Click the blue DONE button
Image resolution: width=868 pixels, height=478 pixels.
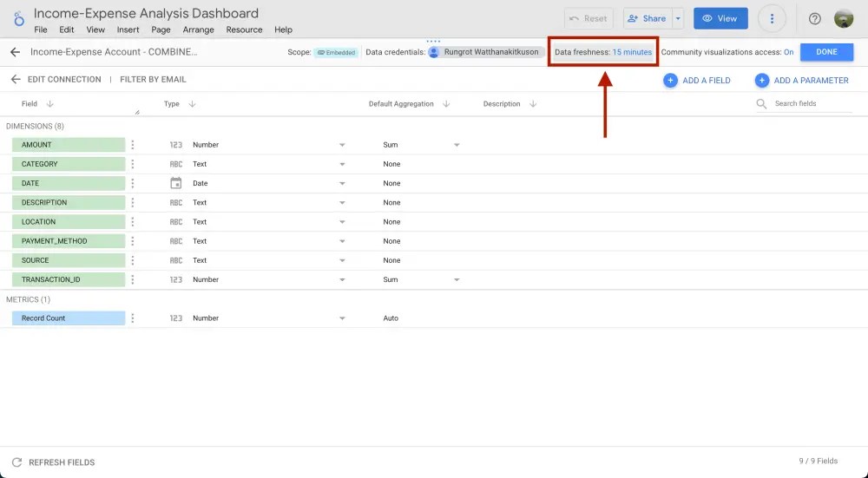pos(826,52)
